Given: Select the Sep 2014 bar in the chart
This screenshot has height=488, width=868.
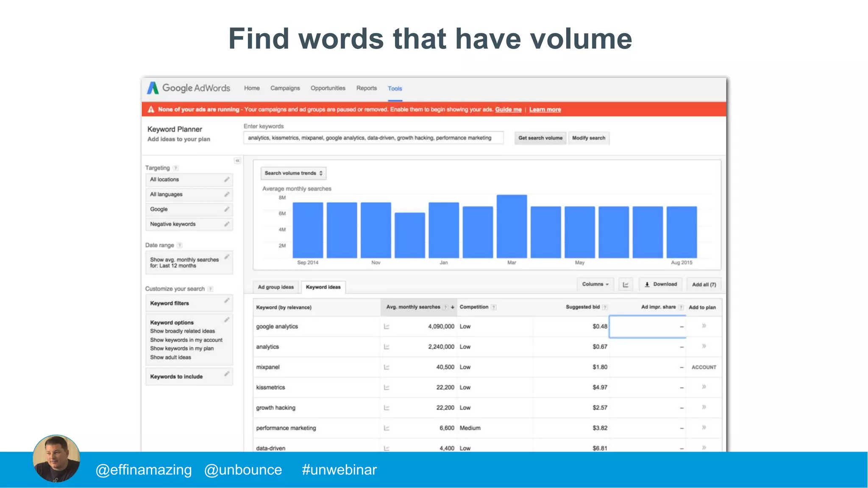Looking at the screenshot, I should tap(308, 230).
